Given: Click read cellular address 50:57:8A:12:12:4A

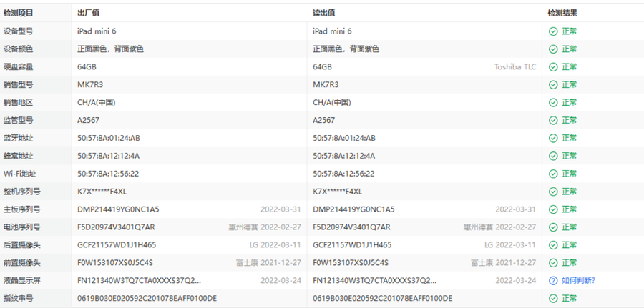Looking at the screenshot, I should (343, 156).
